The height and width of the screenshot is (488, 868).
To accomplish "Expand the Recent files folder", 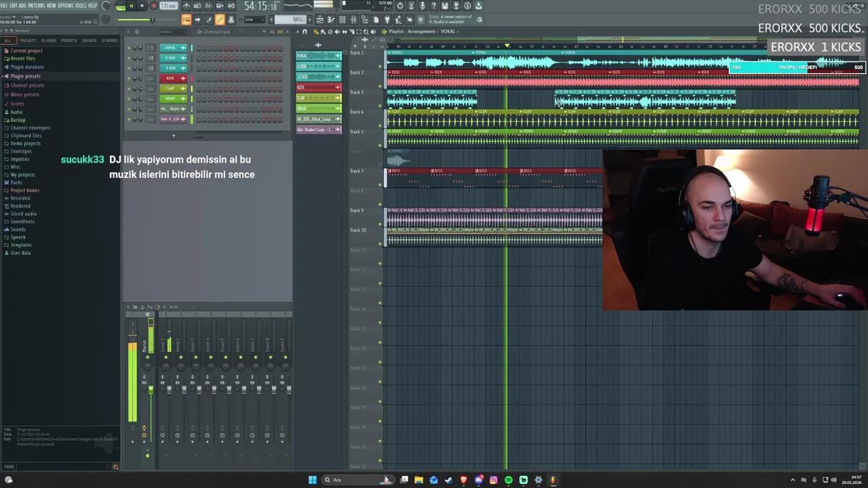I will 22,59.
